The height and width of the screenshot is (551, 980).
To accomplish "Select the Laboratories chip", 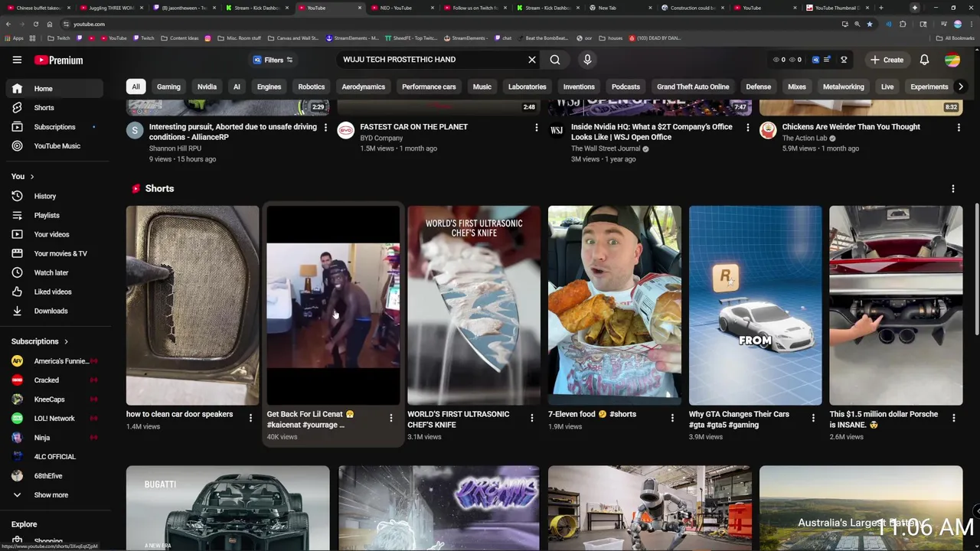I will click(528, 86).
